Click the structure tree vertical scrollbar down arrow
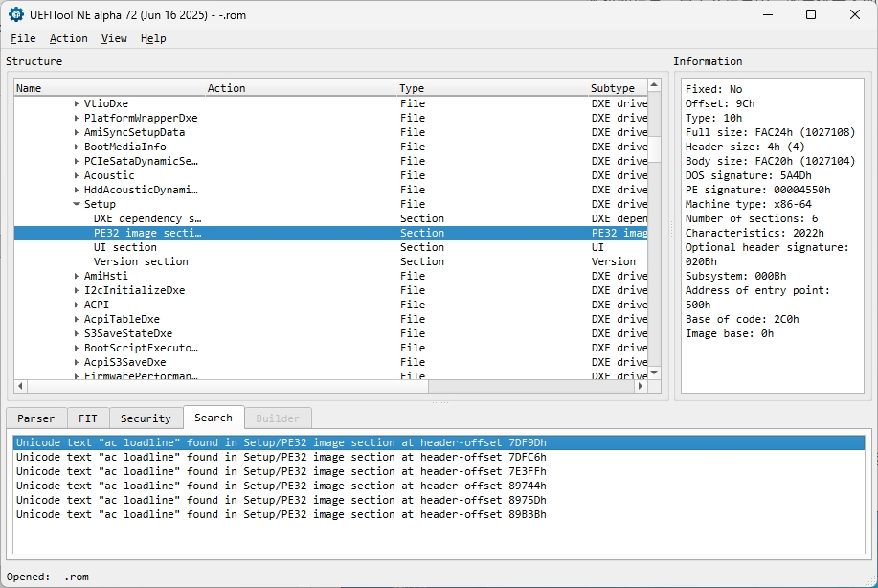This screenshot has width=878, height=588. click(x=654, y=373)
